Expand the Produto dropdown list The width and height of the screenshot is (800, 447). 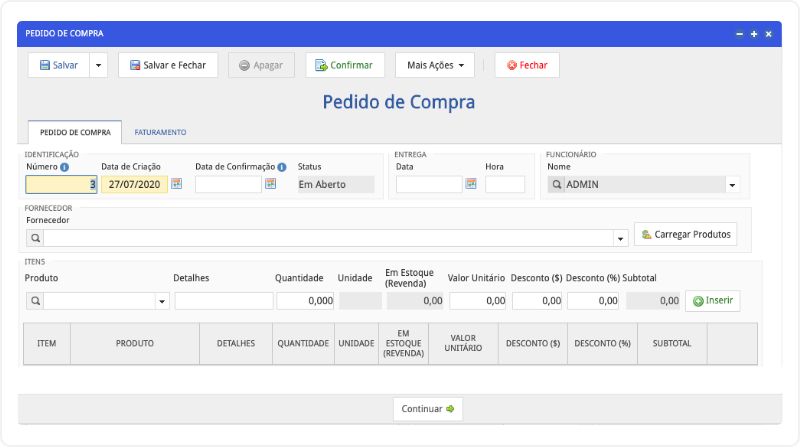click(162, 301)
